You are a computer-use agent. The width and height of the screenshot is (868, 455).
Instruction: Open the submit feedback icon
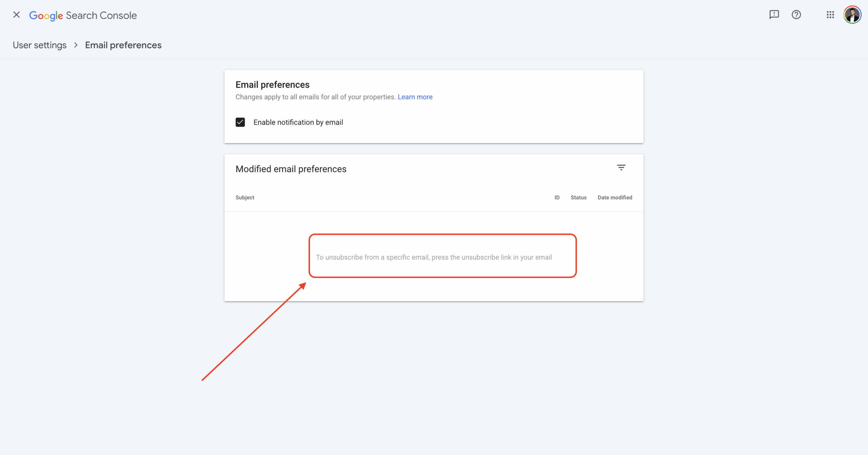pyautogui.click(x=774, y=15)
